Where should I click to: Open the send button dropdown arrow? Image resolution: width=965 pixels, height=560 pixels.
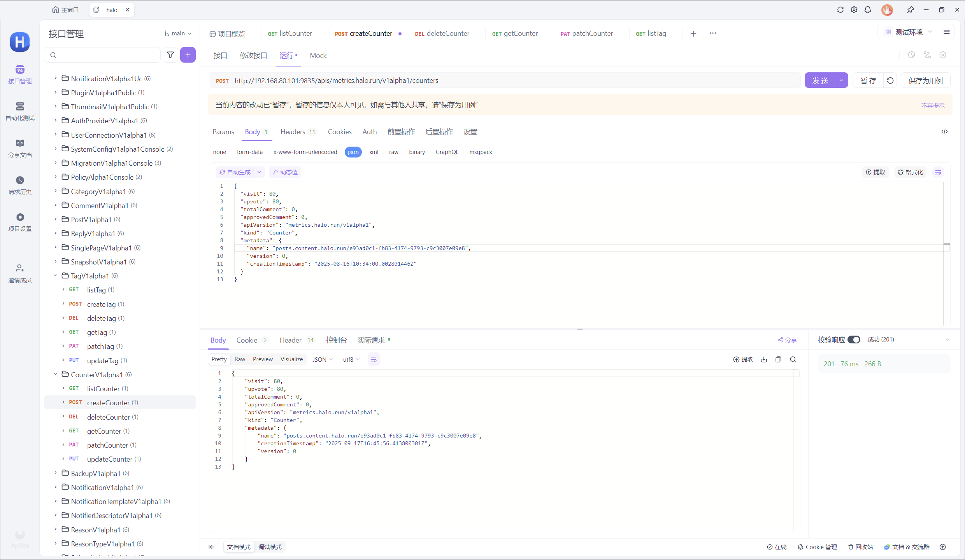(x=841, y=80)
